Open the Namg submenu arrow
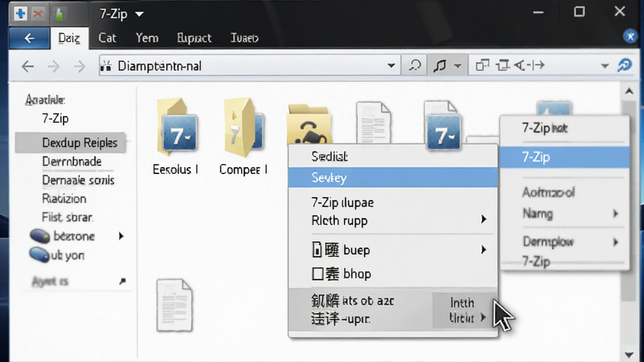The width and height of the screenshot is (644, 362). [615, 214]
